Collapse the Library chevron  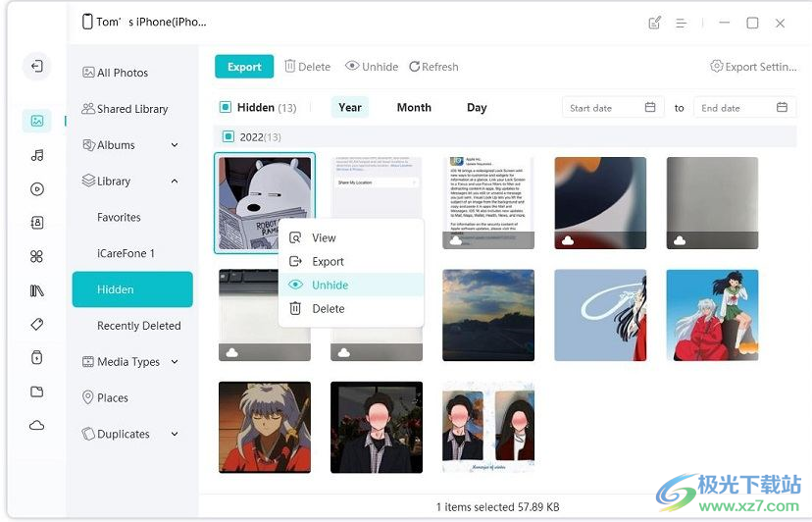click(175, 181)
